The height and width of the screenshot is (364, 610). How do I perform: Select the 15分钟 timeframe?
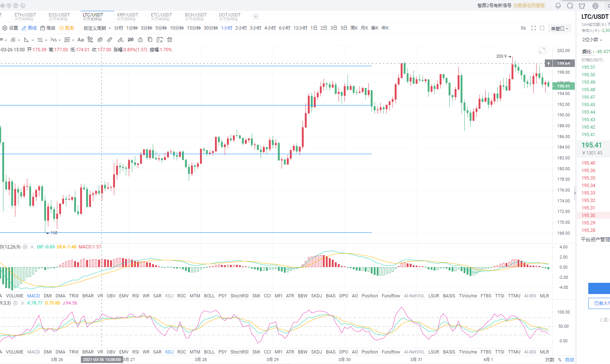[x=194, y=28]
